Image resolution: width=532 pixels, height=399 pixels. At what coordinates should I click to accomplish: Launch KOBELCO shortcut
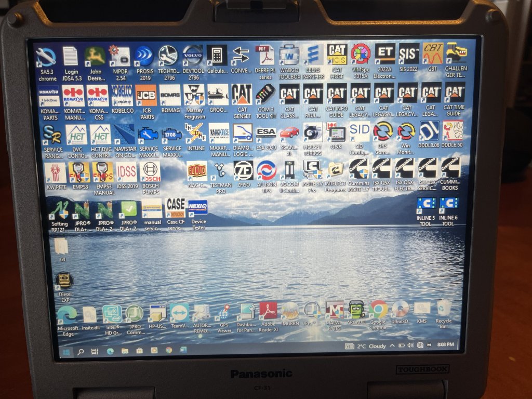click(x=123, y=96)
